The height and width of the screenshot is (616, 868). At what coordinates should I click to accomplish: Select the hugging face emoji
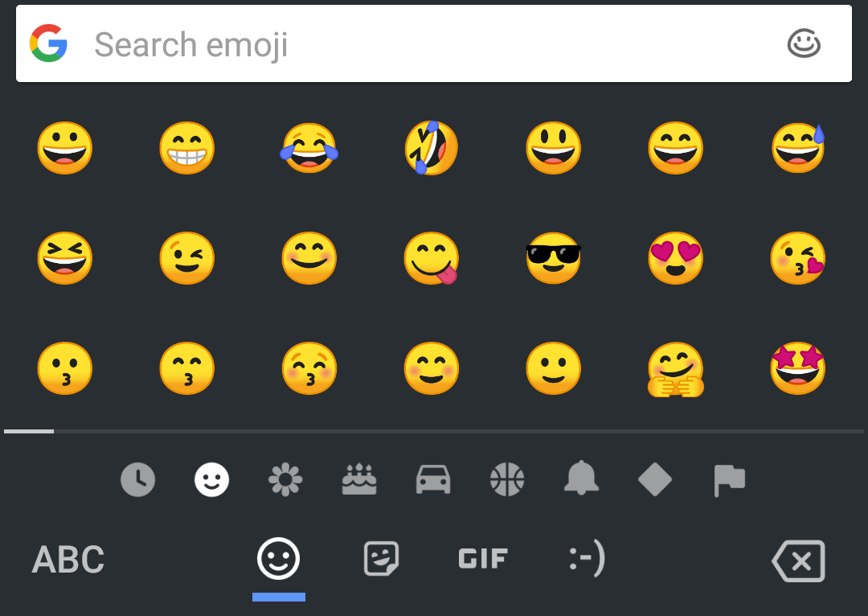(x=675, y=369)
